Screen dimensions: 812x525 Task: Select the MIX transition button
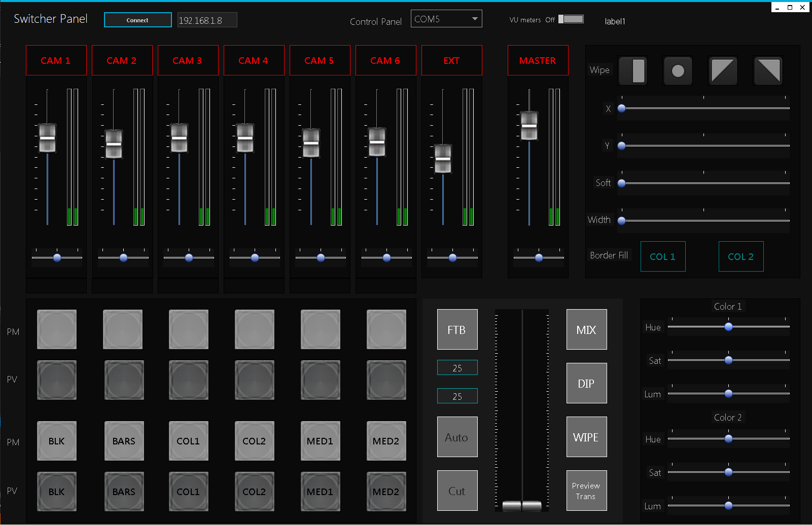[586, 329]
